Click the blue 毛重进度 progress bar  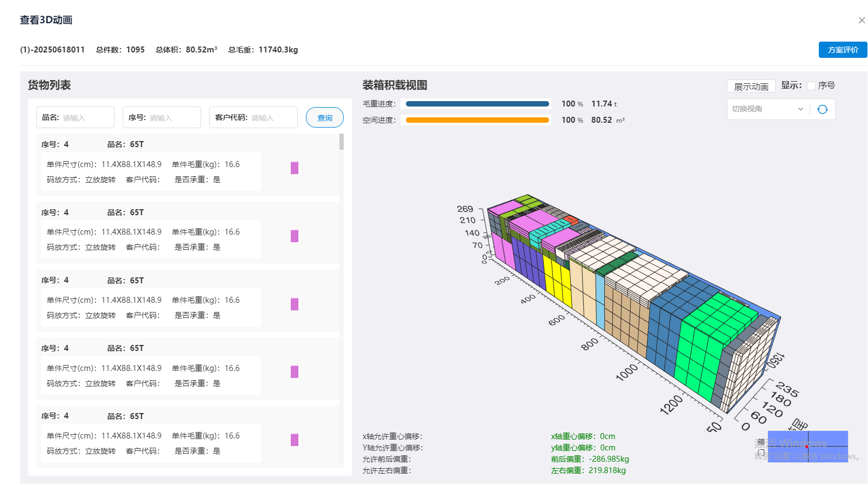(477, 104)
